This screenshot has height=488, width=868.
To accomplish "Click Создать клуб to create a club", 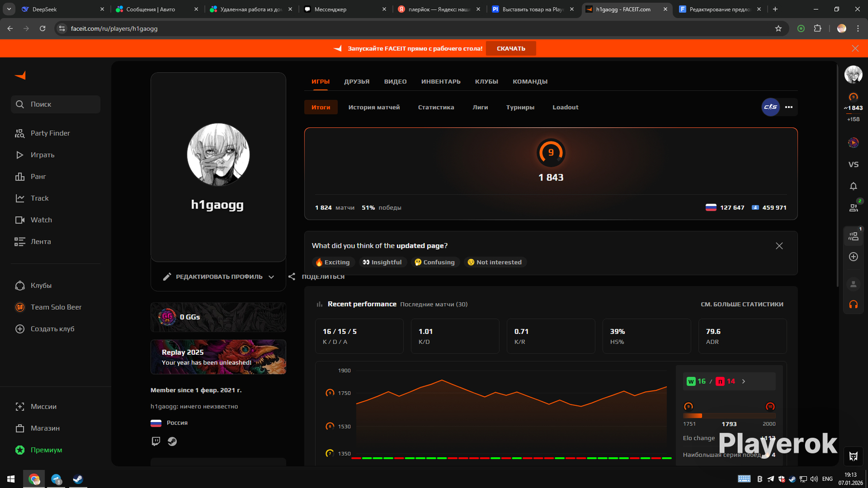I will tap(45, 329).
